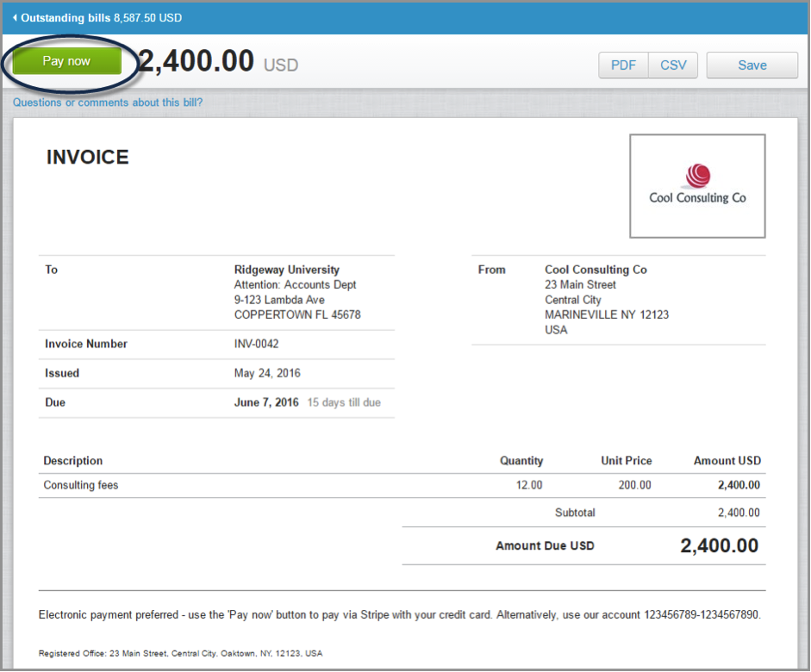
Task: Click the large 2,400.00 USD header amount
Action: tap(218, 62)
